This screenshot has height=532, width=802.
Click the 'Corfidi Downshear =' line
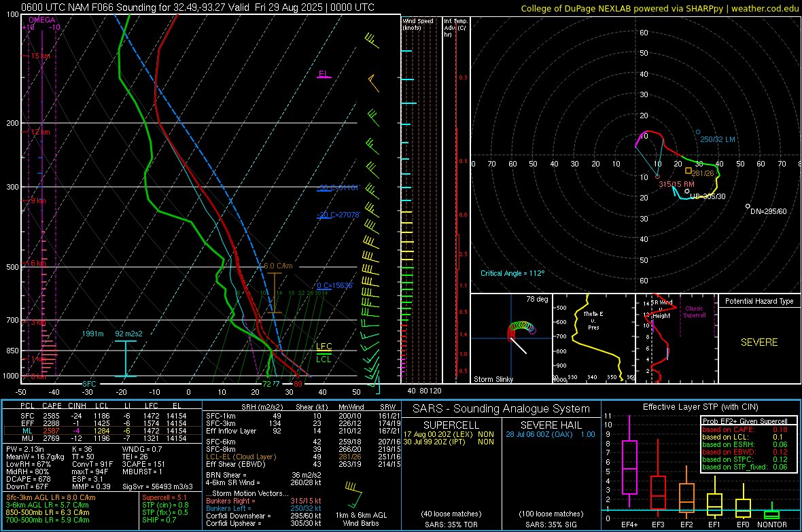click(264, 516)
